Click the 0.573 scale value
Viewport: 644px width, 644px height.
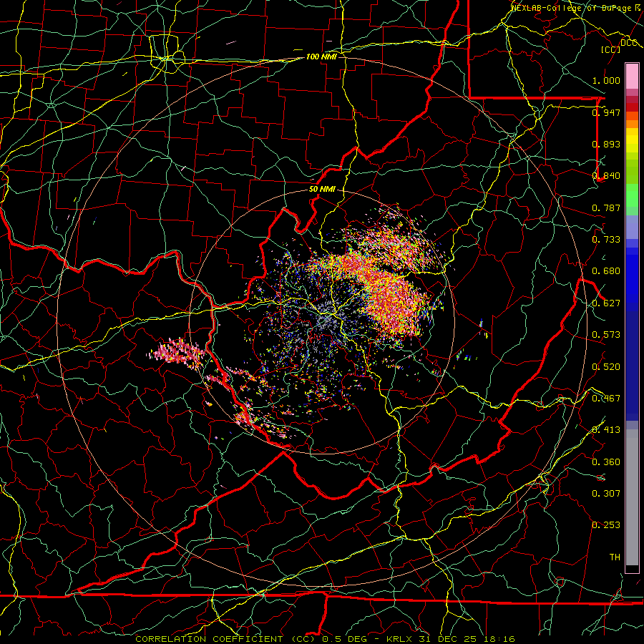tap(606, 335)
